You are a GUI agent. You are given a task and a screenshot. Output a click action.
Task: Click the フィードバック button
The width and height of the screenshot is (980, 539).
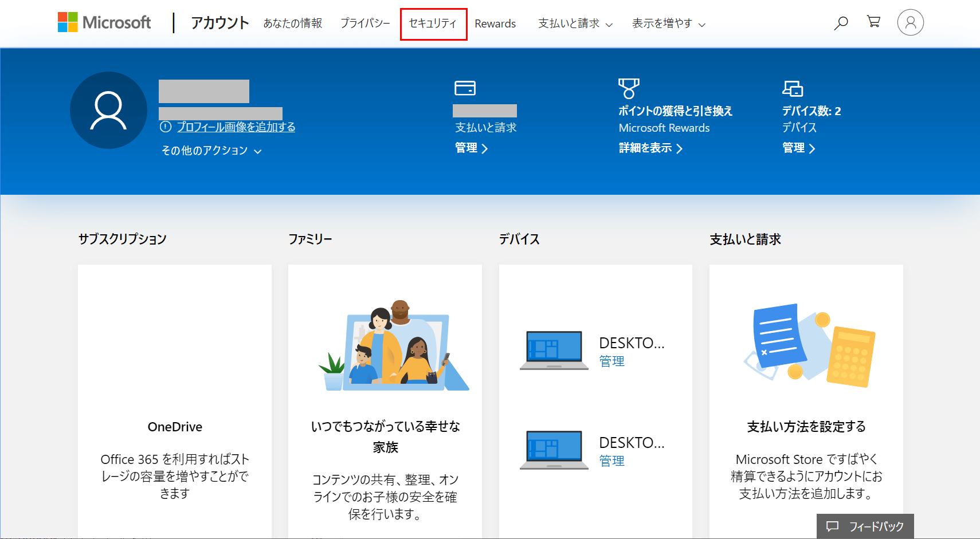[x=865, y=526]
